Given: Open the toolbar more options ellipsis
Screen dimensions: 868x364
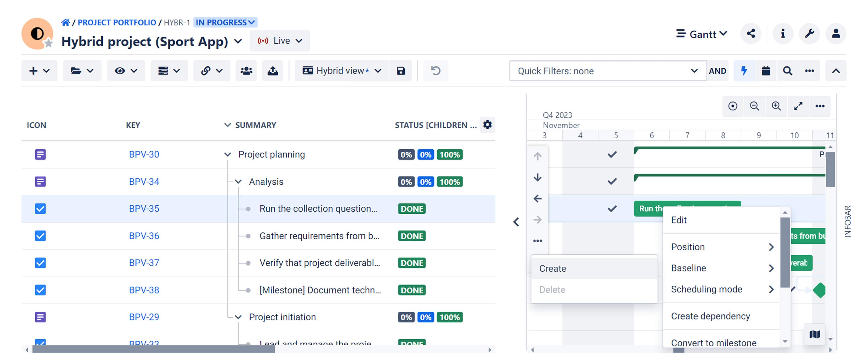Looking at the screenshot, I should 809,71.
